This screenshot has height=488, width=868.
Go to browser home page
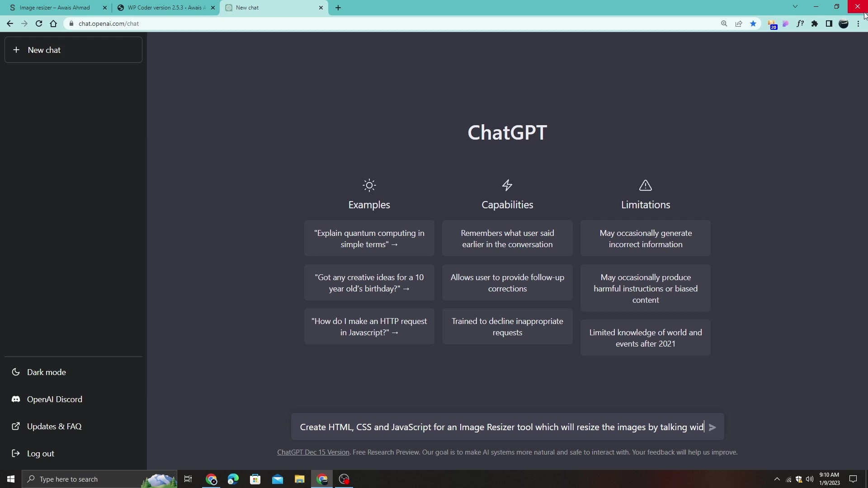coord(53,24)
